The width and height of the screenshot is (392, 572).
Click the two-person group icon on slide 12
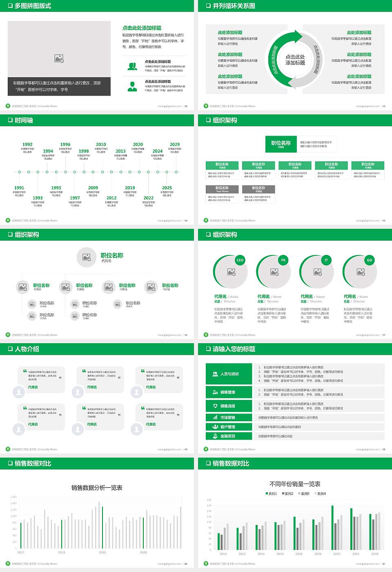(132, 66)
